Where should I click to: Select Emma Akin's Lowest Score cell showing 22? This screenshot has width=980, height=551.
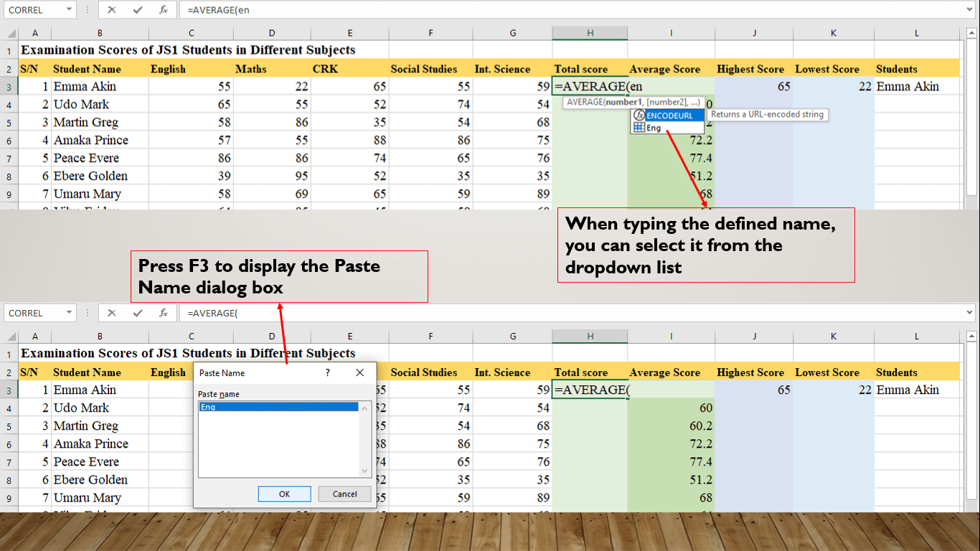(833, 86)
